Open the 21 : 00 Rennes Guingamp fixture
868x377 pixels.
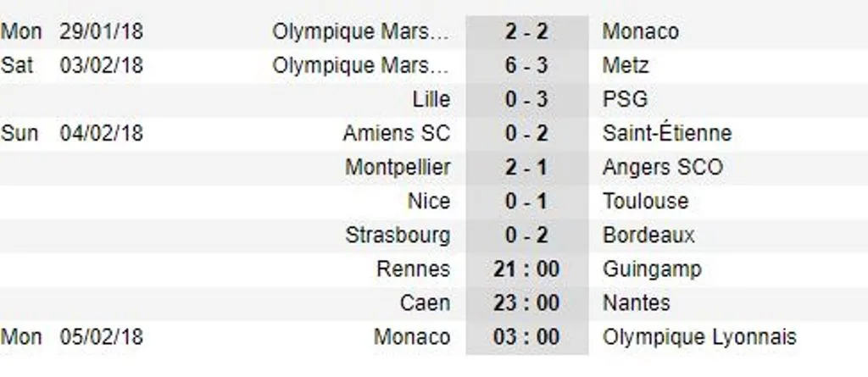point(526,269)
